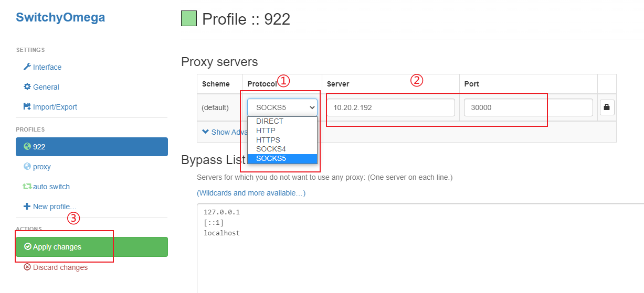Viewport: 644px width, 293px height.
Task: Click the save icon beside Import/Export
Action: point(27,107)
